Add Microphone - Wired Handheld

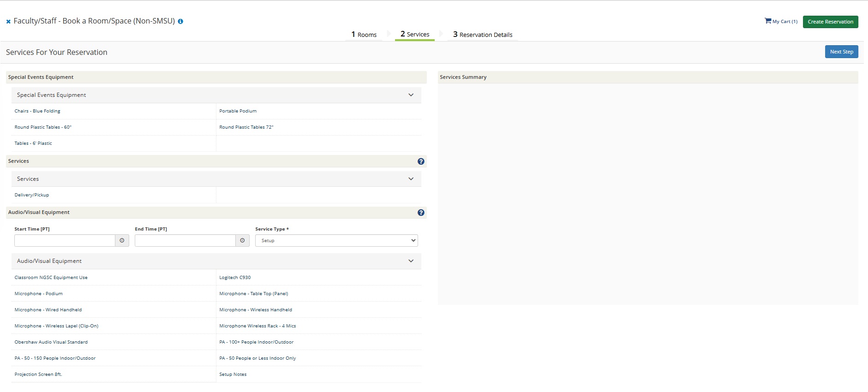[48, 310]
